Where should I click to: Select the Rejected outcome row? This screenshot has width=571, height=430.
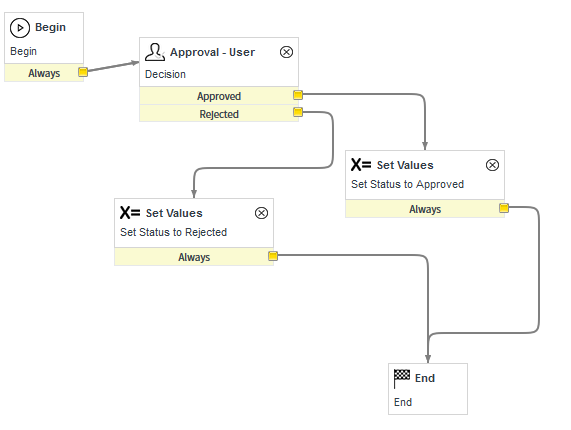pos(219,114)
